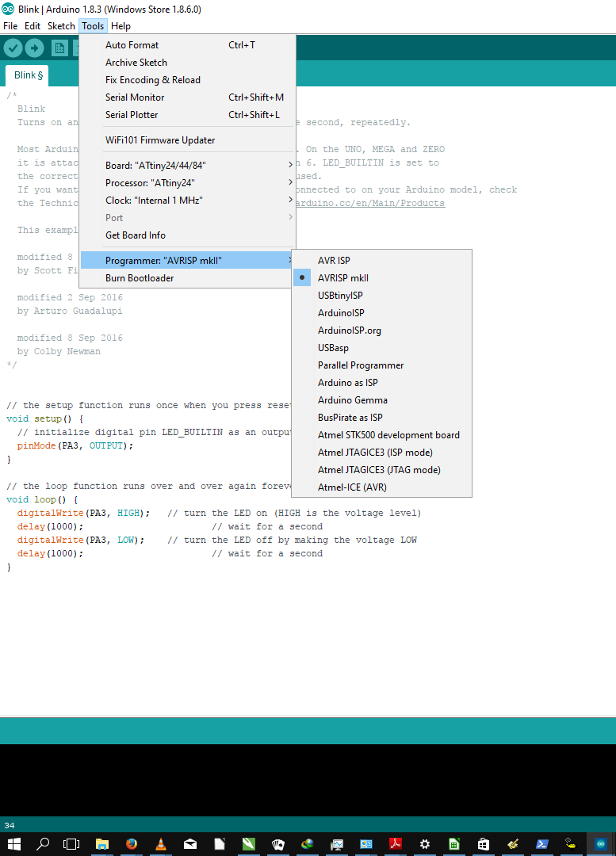Click "void setup() {" code line

pyautogui.click(x=44, y=418)
